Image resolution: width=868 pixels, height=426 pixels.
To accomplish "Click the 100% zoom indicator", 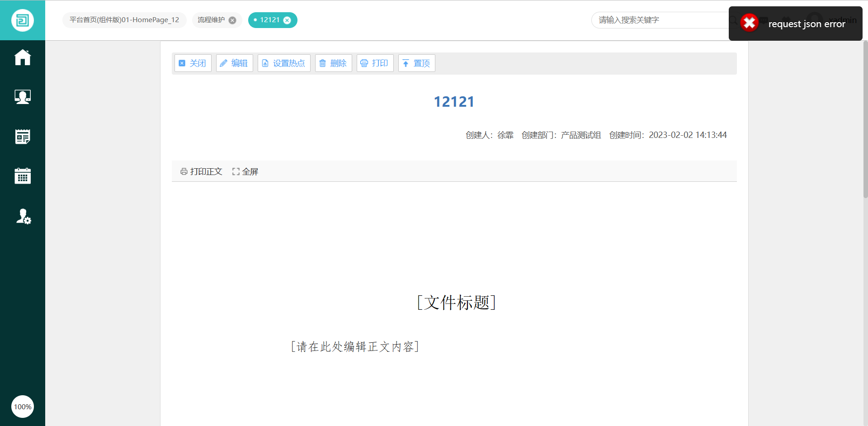I will pos(23,407).
